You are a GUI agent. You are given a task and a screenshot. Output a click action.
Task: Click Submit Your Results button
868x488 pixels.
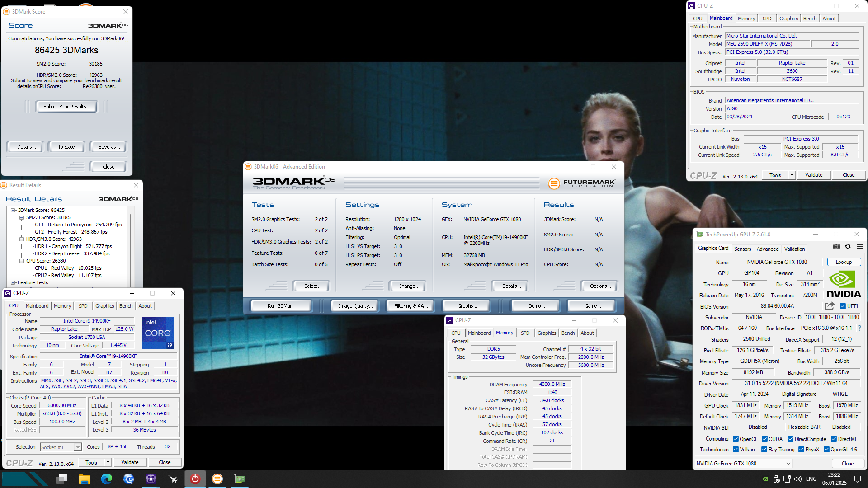[67, 107]
